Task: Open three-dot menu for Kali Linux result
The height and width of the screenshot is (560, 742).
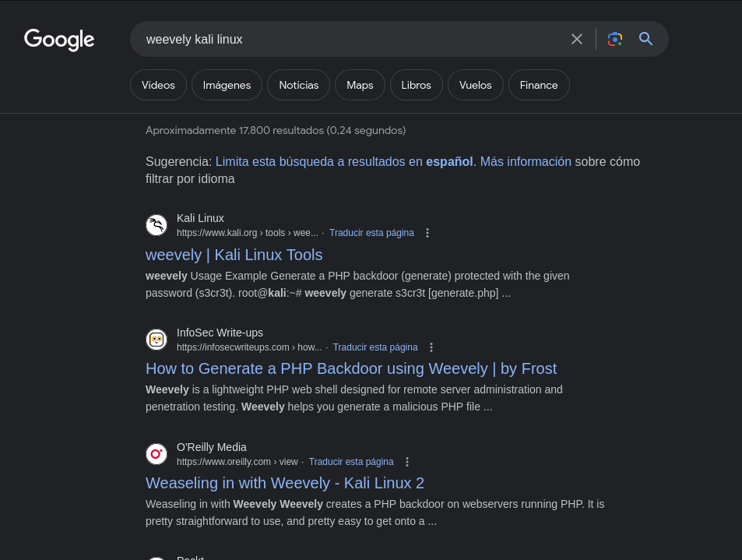Action: [x=427, y=233]
